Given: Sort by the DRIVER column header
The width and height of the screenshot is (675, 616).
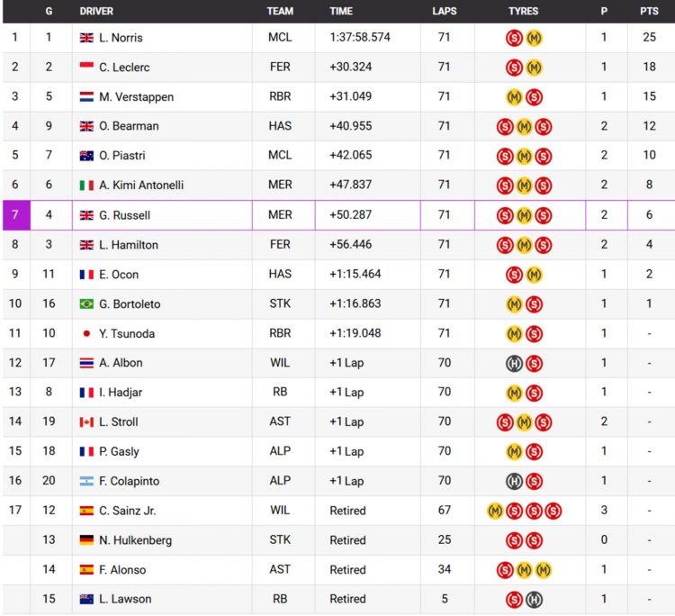Looking at the screenshot, I should point(96,11).
